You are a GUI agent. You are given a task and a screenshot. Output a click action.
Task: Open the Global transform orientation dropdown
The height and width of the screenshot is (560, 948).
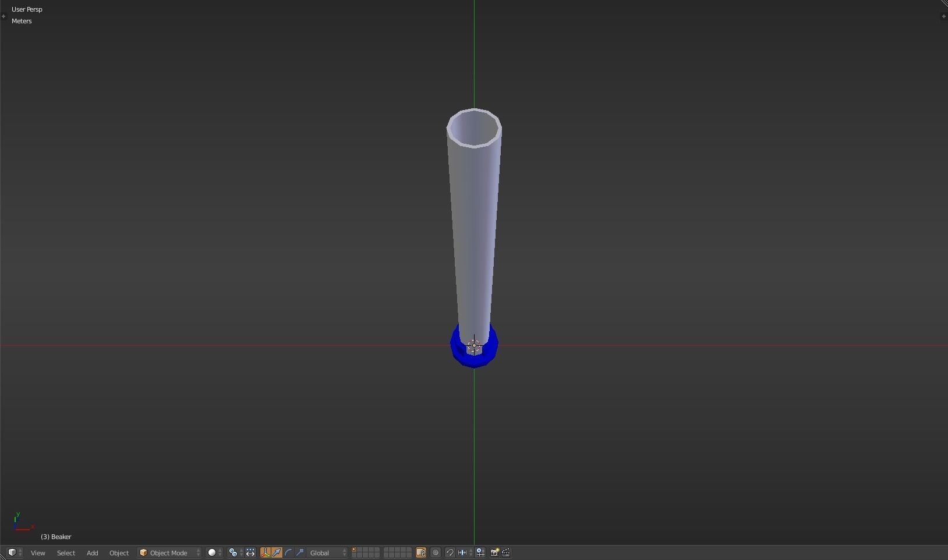(x=328, y=552)
